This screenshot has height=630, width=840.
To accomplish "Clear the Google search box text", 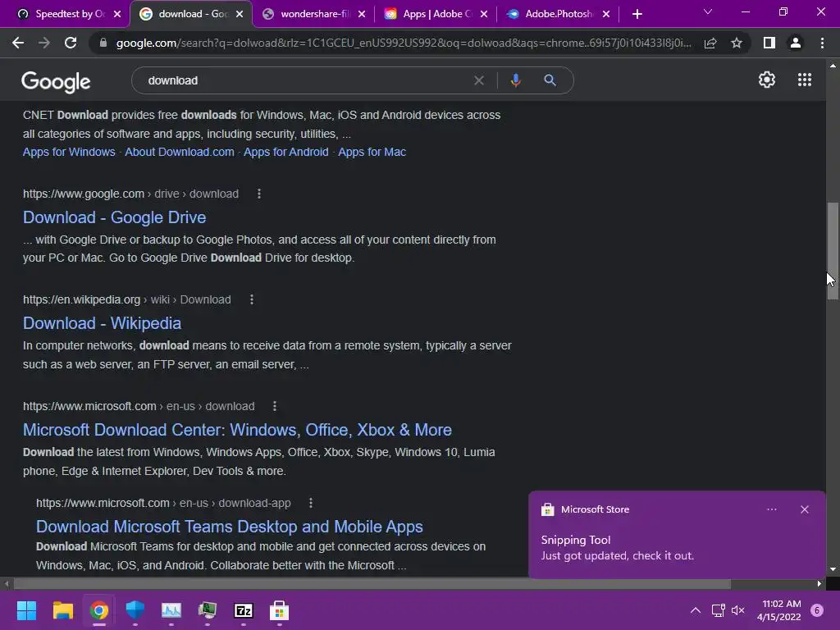I will pos(479,80).
